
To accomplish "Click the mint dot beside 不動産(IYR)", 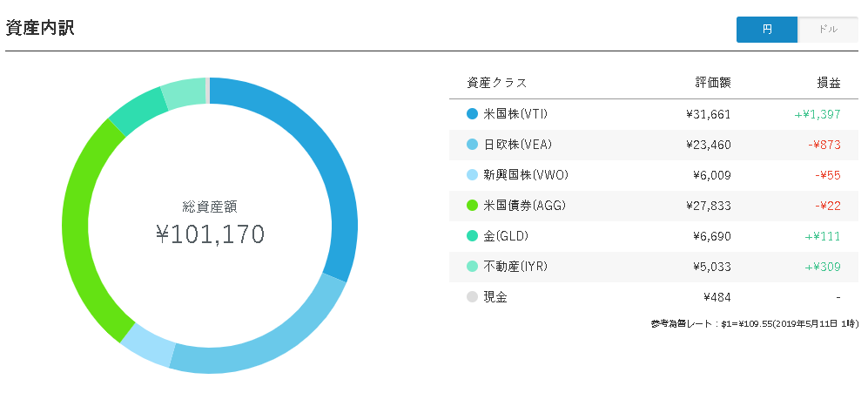I will pyautogui.click(x=472, y=267).
